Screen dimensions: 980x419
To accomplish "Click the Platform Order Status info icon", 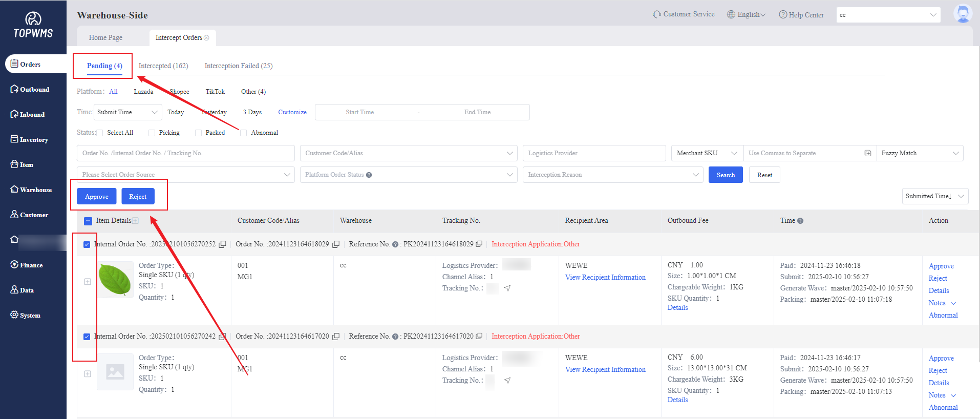I will tap(369, 175).
